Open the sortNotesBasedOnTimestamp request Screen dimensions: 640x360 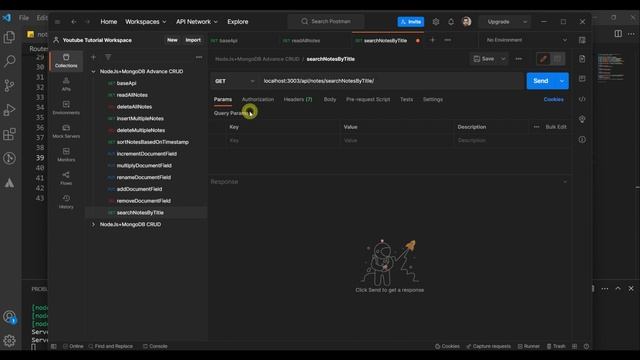point(153,142)
